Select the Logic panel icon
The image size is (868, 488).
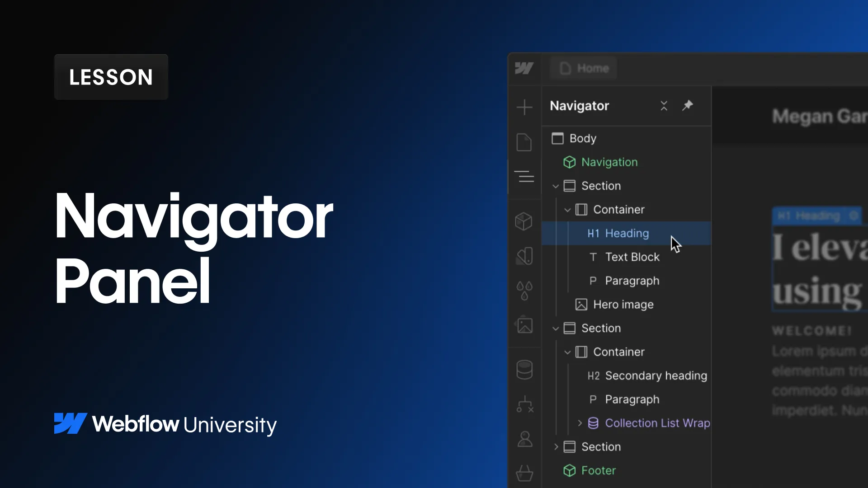tap(524, 405)
